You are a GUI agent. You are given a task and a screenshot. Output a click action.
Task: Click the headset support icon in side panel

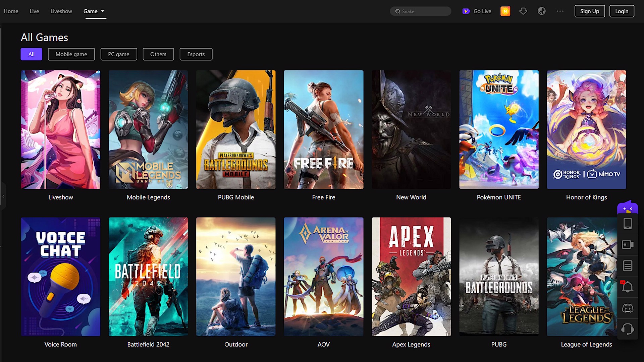[627, 329]
